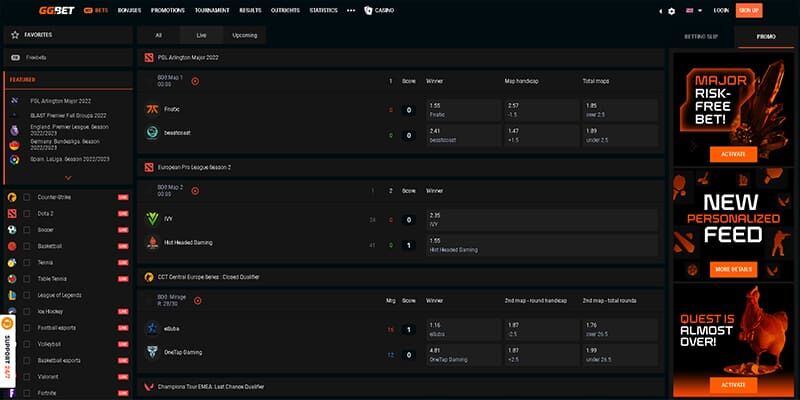The height and width of the screenshot is (400, 800).
Task: Click live stream icon for Fnatic match
Action: [195, 81]
